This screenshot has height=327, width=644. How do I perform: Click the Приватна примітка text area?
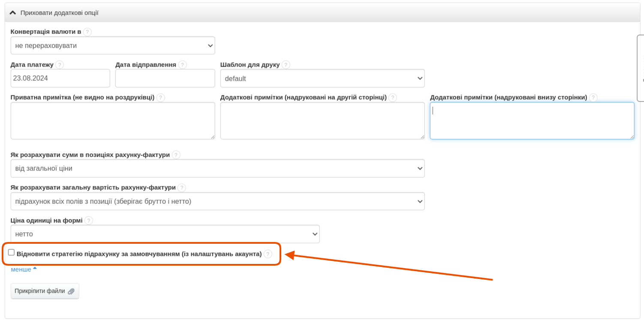pos(112,121)
